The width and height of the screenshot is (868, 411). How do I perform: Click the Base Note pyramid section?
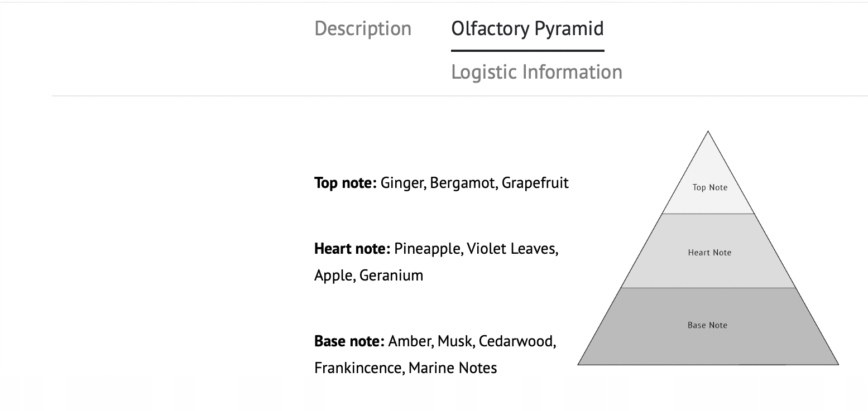click(707, 325)
